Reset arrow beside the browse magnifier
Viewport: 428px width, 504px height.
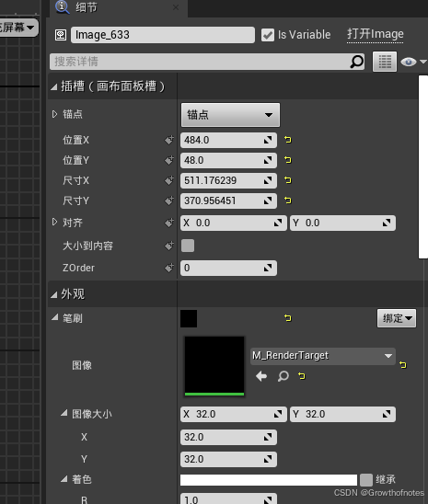pos(302,376)
